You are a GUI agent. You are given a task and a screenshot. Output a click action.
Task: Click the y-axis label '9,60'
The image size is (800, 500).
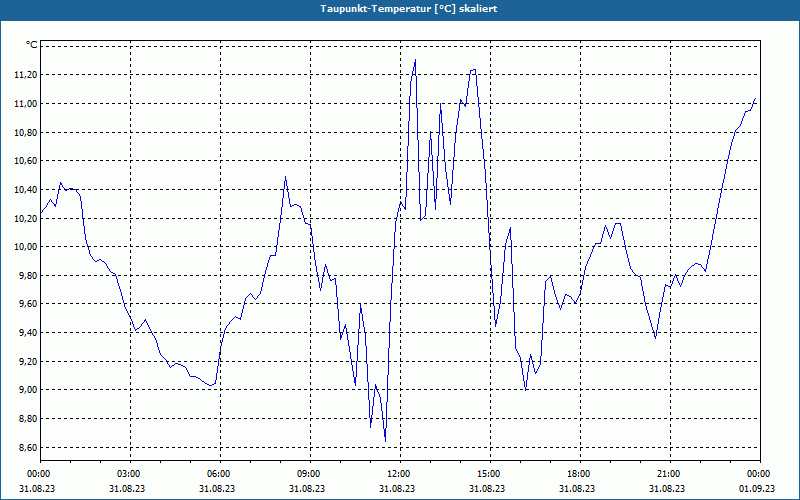pyautogui.click(x=28, y=304)
